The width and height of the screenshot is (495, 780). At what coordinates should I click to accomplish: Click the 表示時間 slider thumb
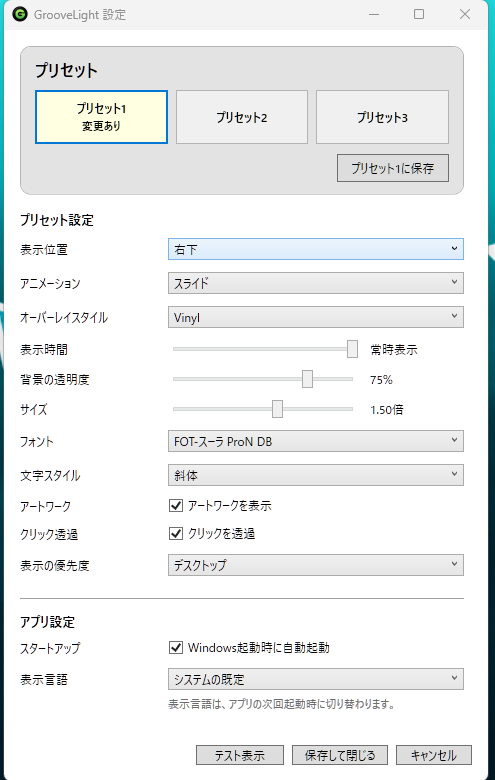352,349
